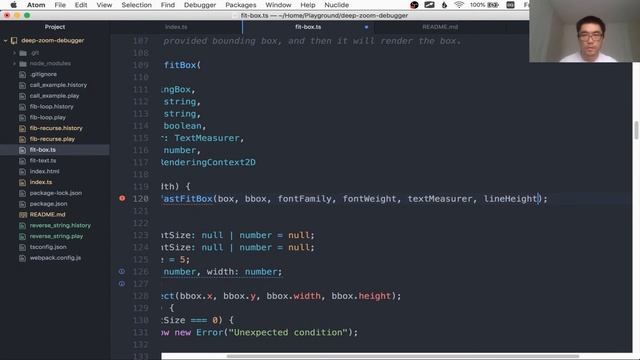Image resolution: width=640 pixels, height=360 pixels.
Task: Click the diagnostic marker on line 126
Action: (122, 271)
